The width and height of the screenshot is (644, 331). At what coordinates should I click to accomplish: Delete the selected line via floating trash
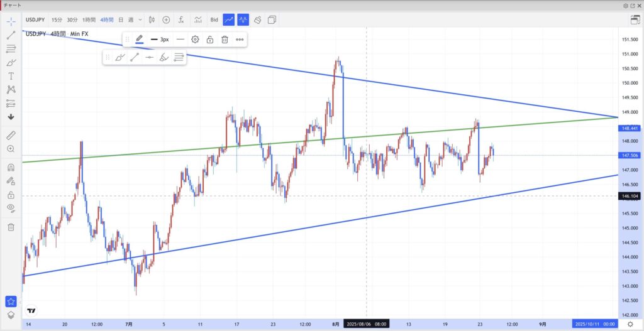click(225, 40)
